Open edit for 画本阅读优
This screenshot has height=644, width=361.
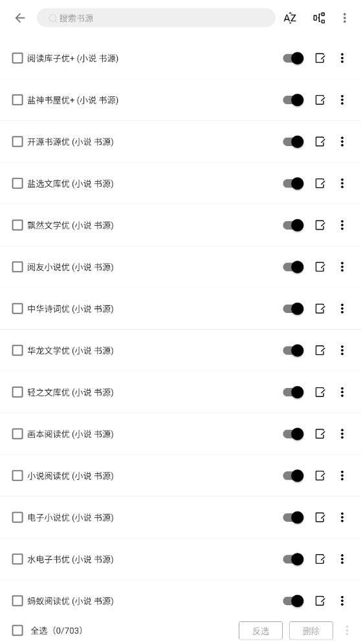coord(320,434)
